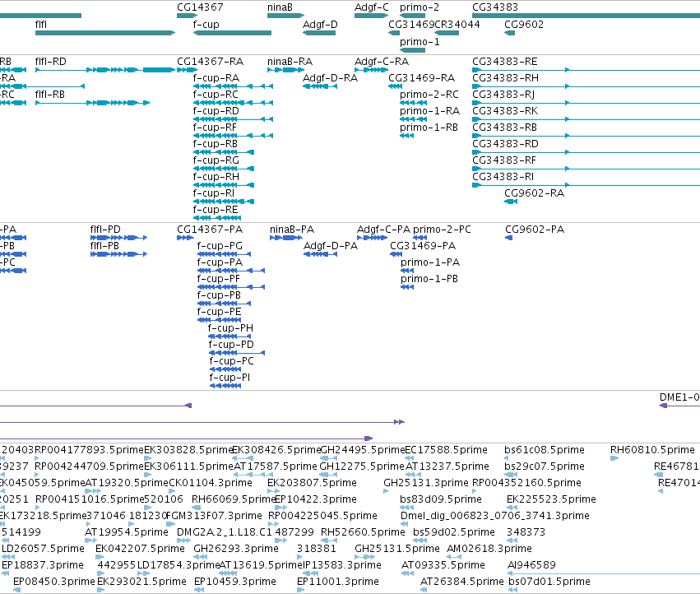The height and width of the screenshot is (594, 700).
Task: Select EST RH60810.5prime
Action: 614,458
